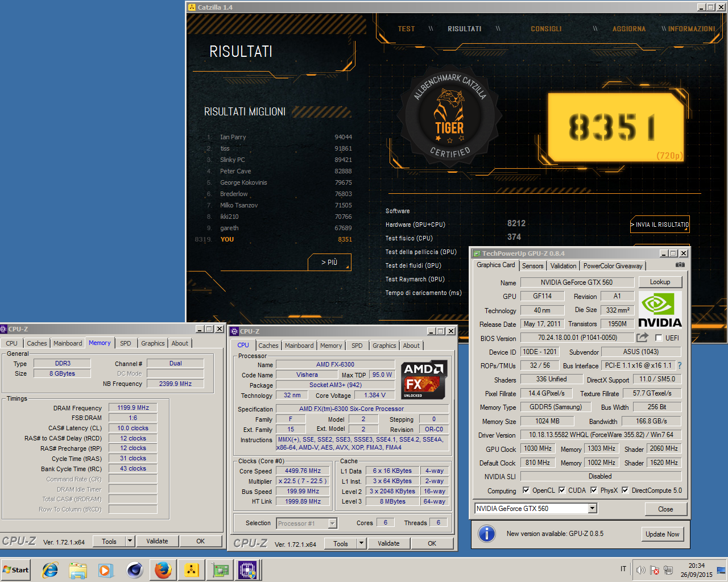Click the GPU-Z BIOS share/export icon
The image size is (728, 582).
click(x=643, y=338)
